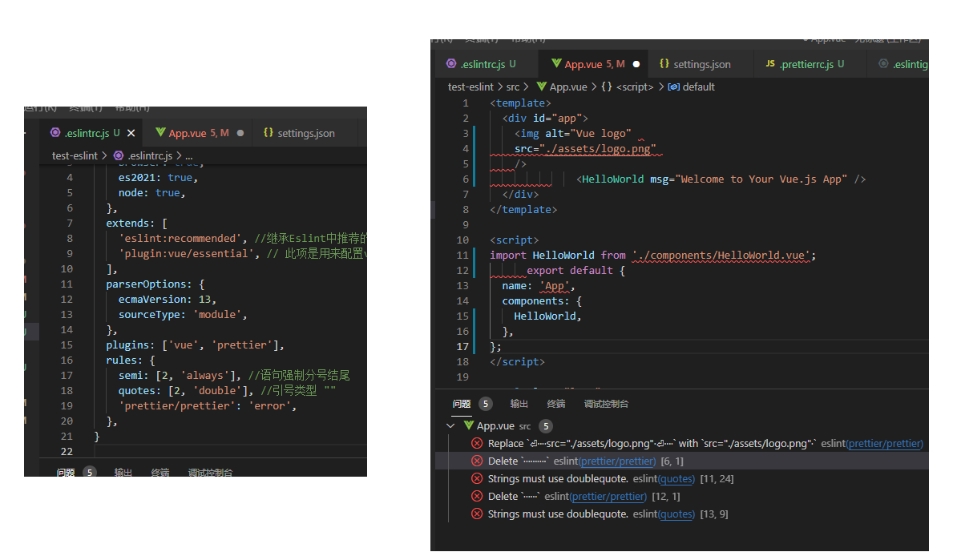Screen dimensions: 953x560
Task: Switch to the 终端 panel tab in right window
Action: coord(556,405)
